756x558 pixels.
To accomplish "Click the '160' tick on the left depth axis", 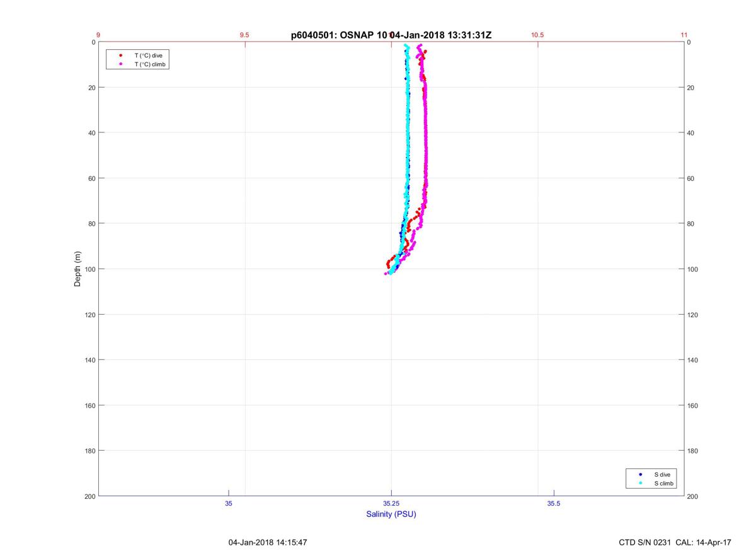I will (x=90, y=405).
